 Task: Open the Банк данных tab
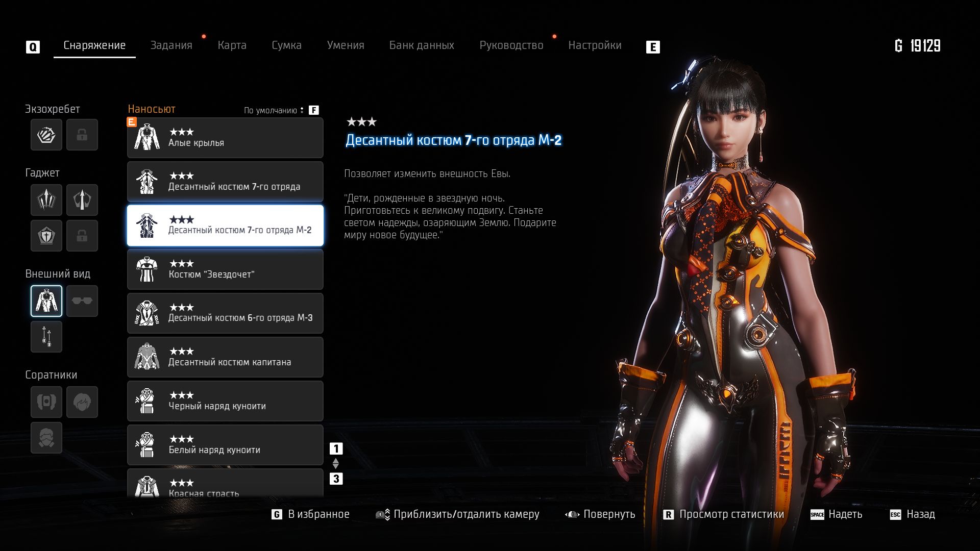coord(421,45)
